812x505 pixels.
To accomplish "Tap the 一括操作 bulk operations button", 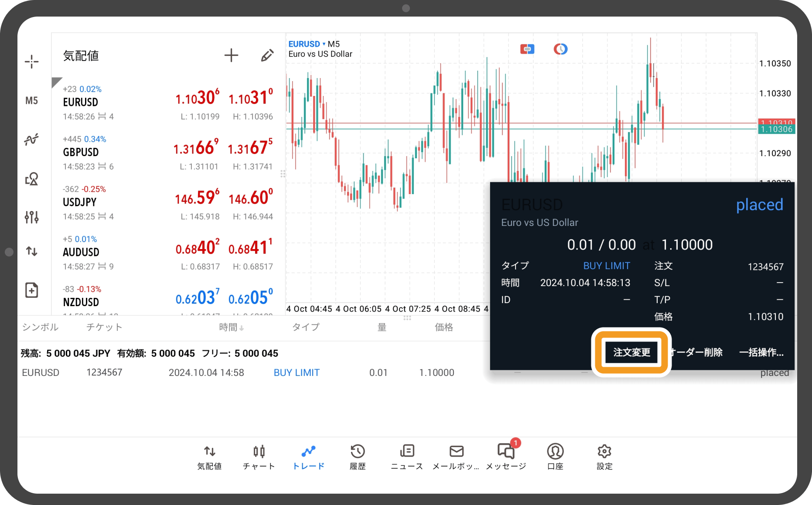I will pyautogui.click(x=761, y=352).
